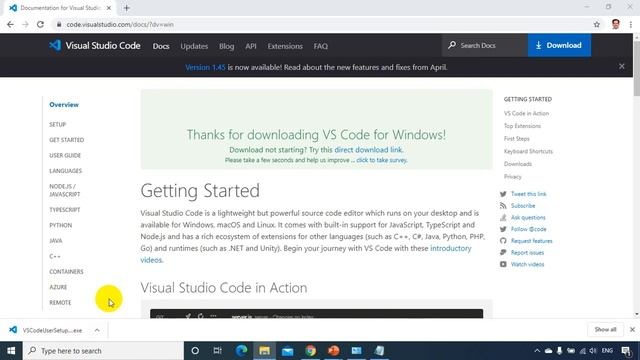Open the Mail app from the taskbar

[x=287, y=351]
